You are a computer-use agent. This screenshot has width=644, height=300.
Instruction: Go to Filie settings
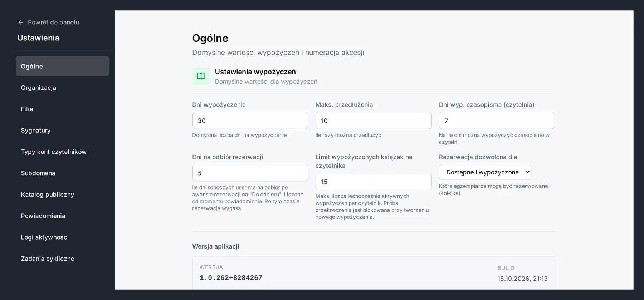pos(63,109)
